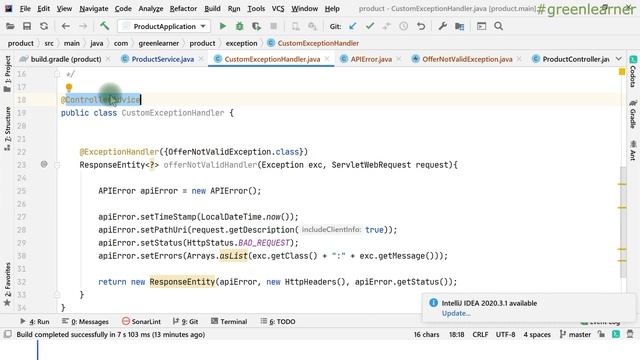Switch to the APIError.java tab

point(371,59)
